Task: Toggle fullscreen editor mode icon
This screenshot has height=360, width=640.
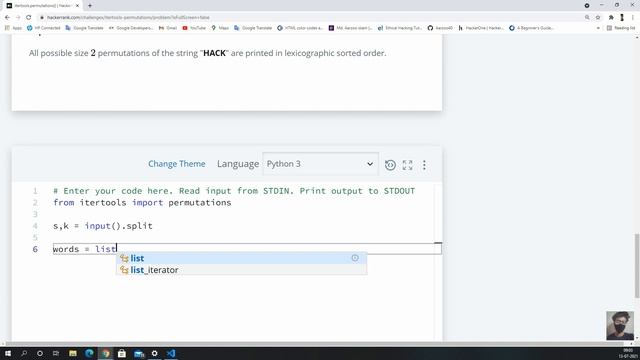Action: pyautogui.click(x=407, y=165)
